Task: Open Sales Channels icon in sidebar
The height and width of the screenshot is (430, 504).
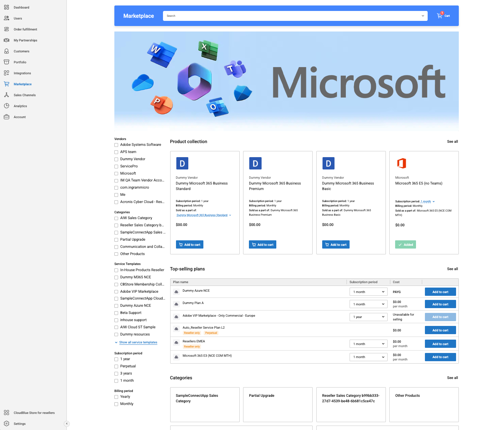Action: [x=7, y=95]
